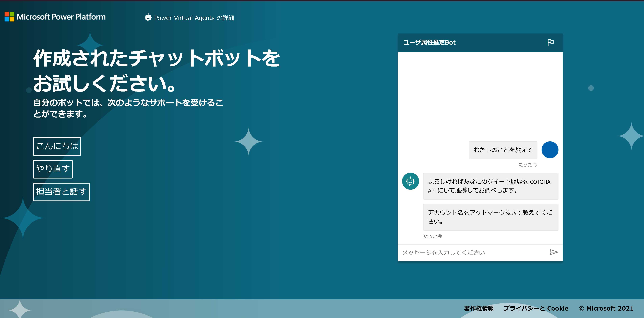Click the flag icon in chat header
This screenshot has width=644, height=318.
[x=550, y=42]
